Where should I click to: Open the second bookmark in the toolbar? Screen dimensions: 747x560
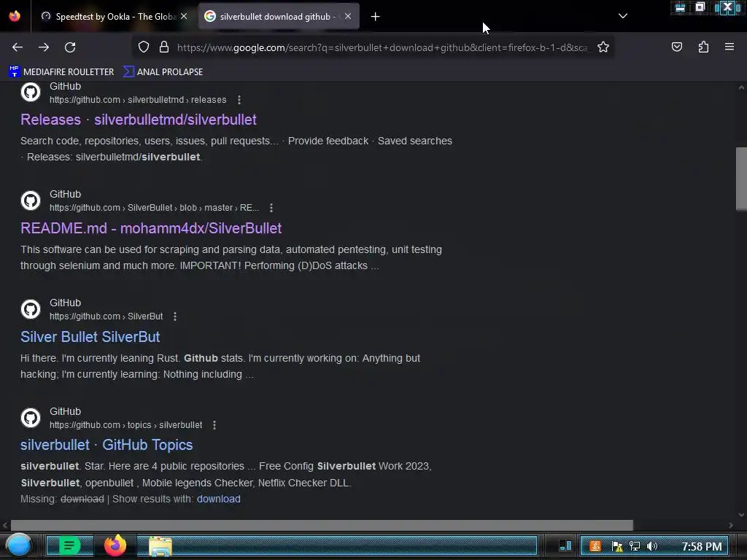(163, 72)
